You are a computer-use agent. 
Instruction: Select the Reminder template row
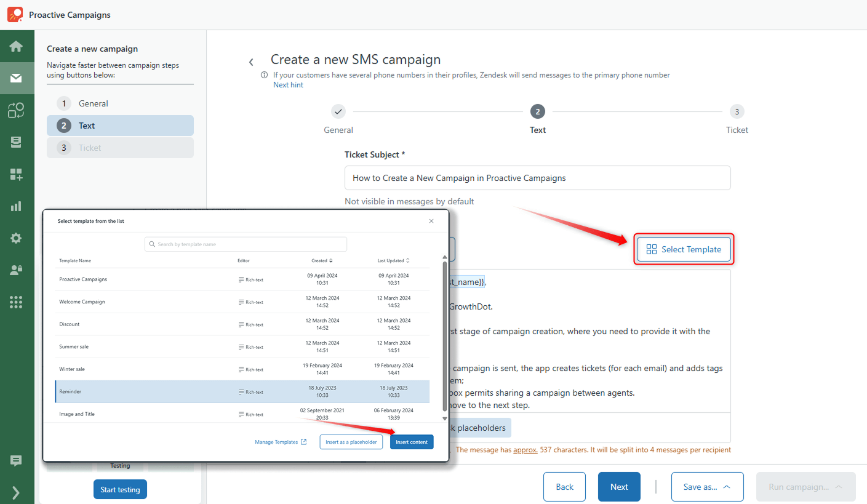coord(242,391)
